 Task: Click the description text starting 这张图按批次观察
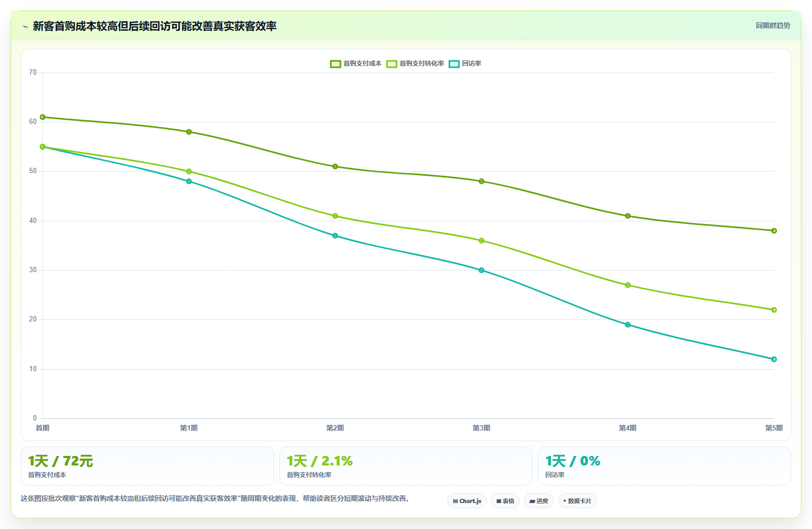pos(216,498)
